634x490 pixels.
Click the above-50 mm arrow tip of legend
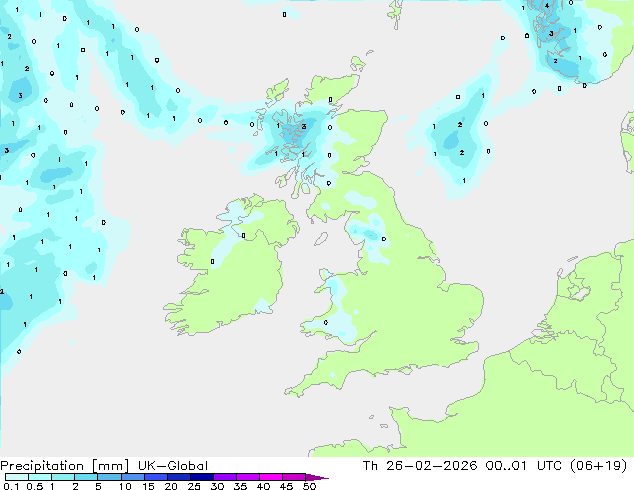pos(317,478)
